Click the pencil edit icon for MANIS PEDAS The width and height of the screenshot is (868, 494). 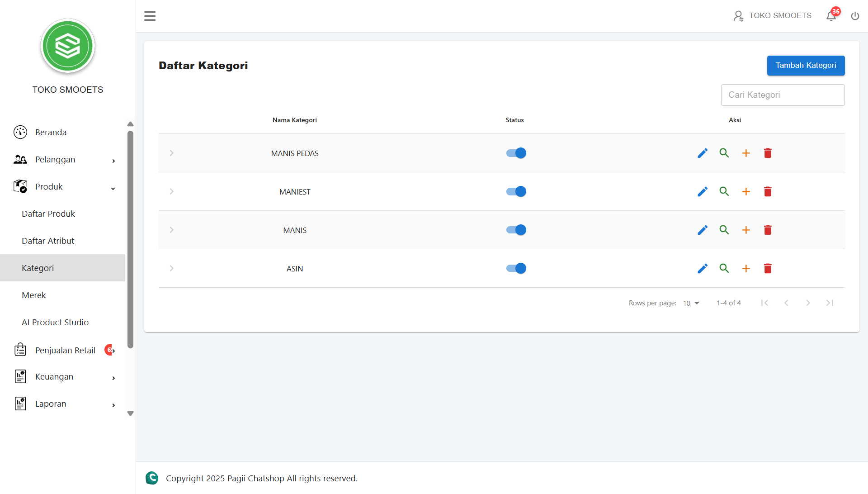[702, 153]
